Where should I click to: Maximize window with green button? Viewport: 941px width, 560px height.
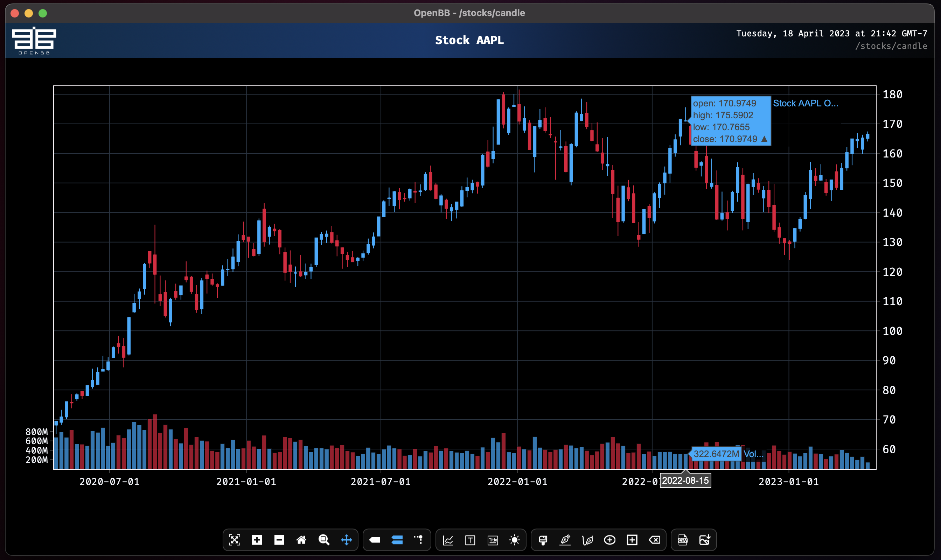43,13
